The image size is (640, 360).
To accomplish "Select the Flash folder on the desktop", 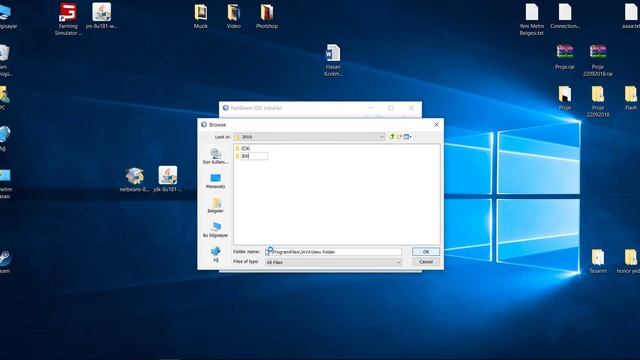I will [631, 98].
